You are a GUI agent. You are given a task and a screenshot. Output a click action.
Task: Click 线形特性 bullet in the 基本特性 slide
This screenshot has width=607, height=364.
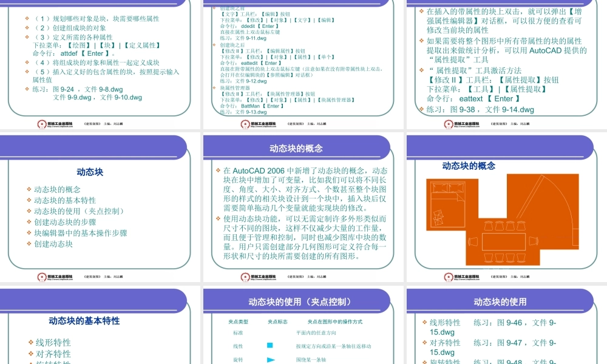[53, 343]
